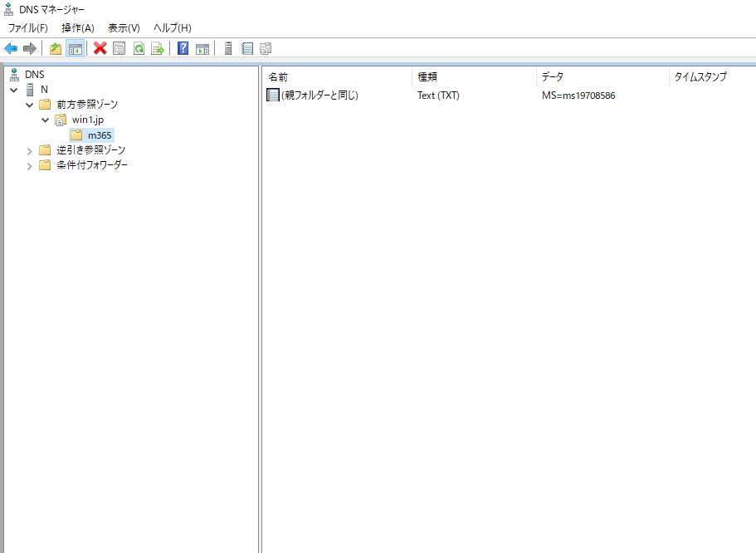The height and width of the screenshot is (553, 756).
Task: Collapse the 前方参照ゾーン node
Action: [x=29, y=105]
